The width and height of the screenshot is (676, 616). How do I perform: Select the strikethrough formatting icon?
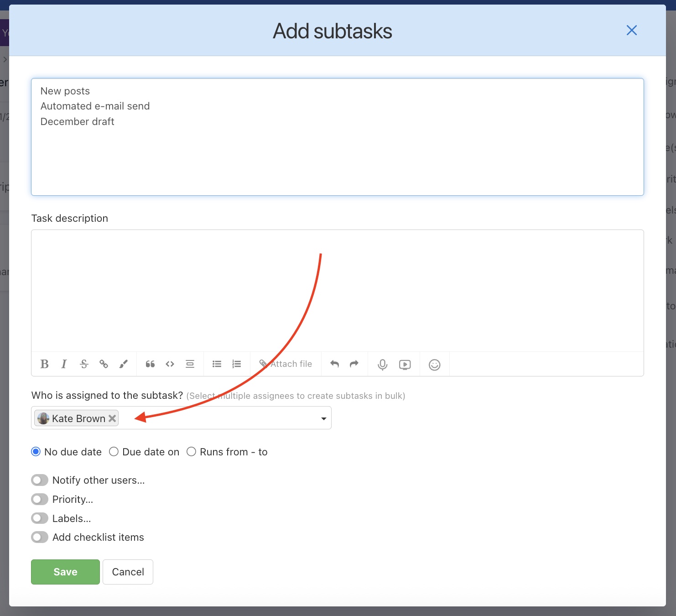(84, 364)
